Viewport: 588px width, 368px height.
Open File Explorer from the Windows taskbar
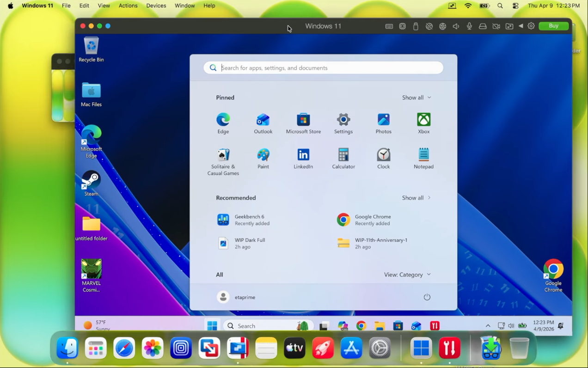click(x=380, y=326)
